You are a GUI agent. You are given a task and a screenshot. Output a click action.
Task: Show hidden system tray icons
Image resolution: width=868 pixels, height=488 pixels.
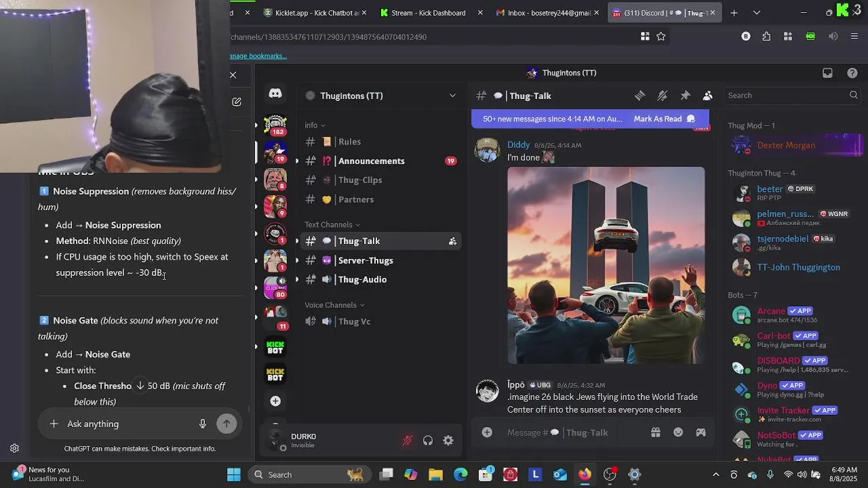point(715,474)
